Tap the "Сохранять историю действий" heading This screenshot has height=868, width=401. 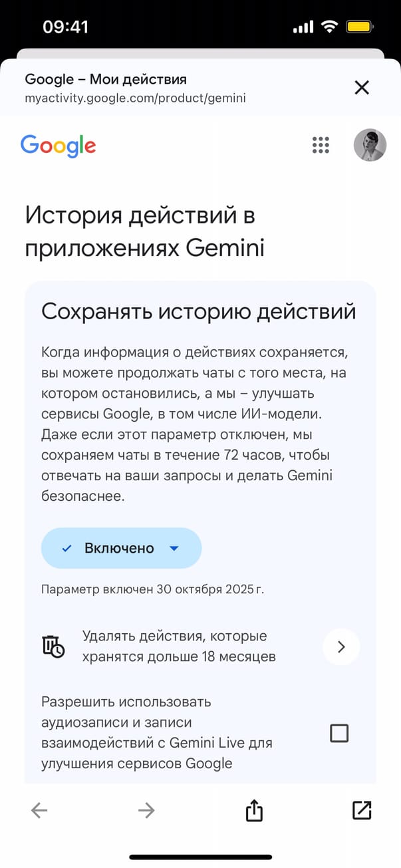click(x=198, y=312)
